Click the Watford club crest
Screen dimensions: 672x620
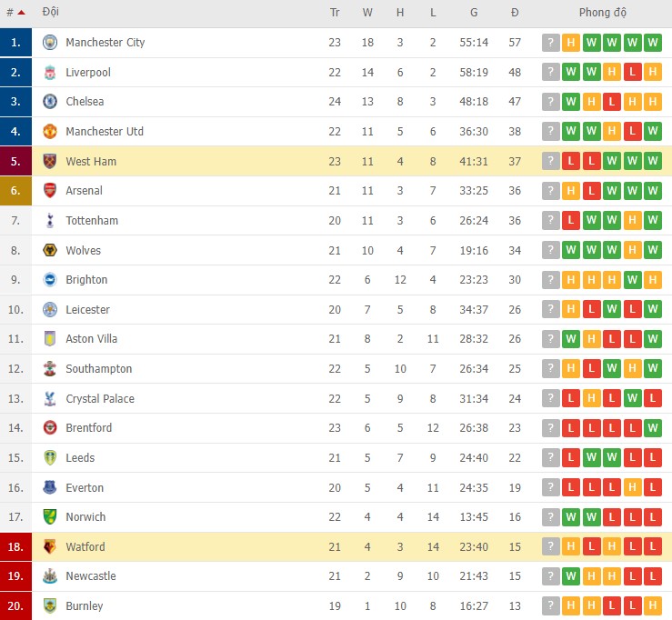[50, 546]
